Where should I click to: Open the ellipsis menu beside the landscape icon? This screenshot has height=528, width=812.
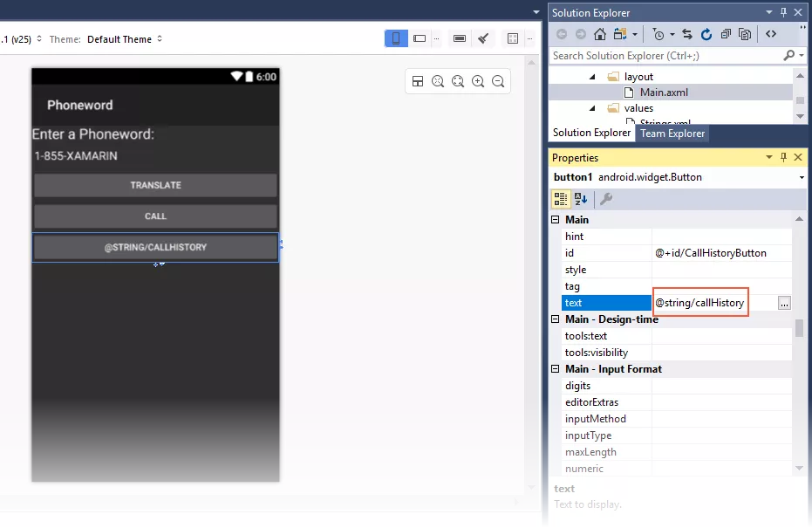tap(437, 38)
